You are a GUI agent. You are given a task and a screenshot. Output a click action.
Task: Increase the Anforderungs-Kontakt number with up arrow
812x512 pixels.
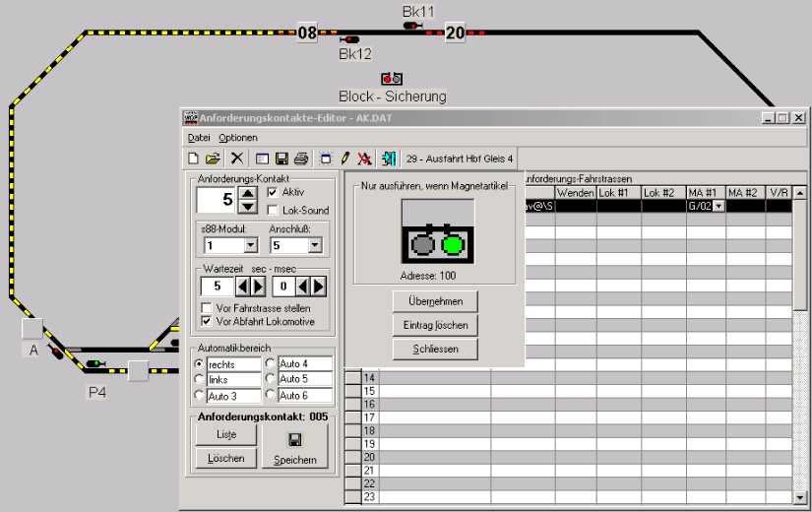tap(249, 194)
